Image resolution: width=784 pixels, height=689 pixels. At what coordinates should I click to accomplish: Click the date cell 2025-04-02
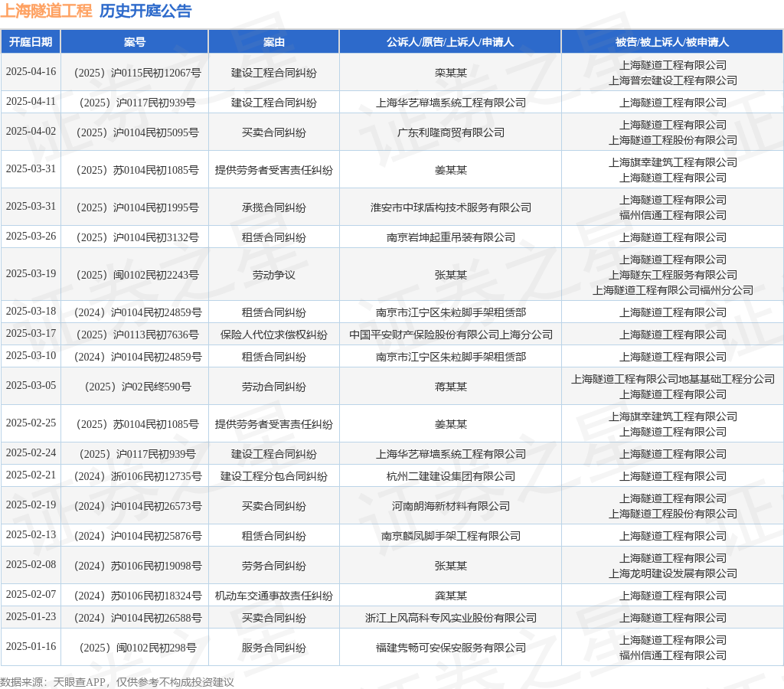tap(31, 131)
